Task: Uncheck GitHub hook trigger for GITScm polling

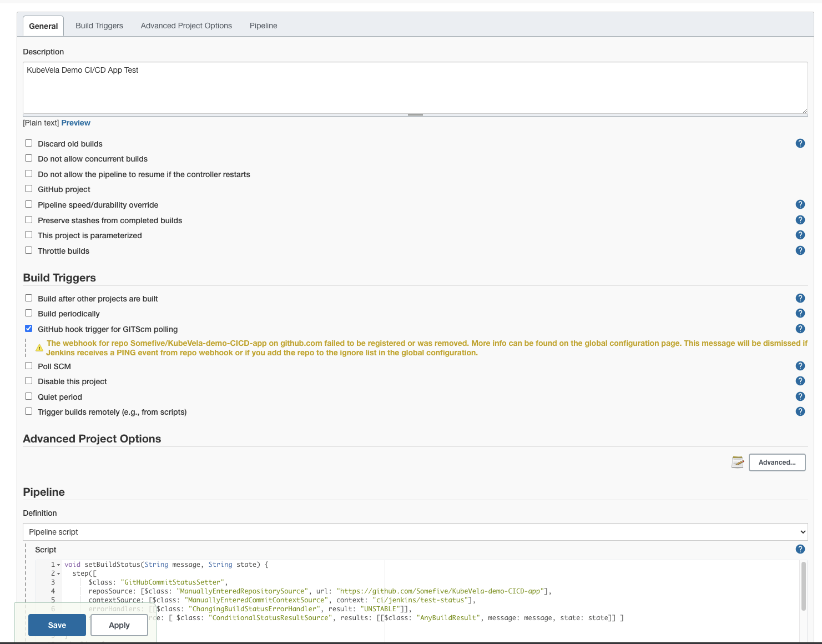Action: [x=29, y=329]
